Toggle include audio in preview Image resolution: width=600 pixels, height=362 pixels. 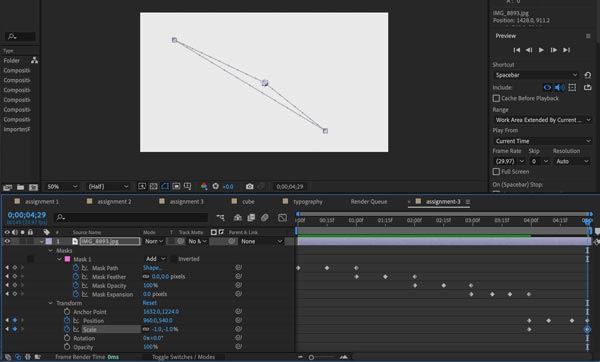[x=559, y=88]
